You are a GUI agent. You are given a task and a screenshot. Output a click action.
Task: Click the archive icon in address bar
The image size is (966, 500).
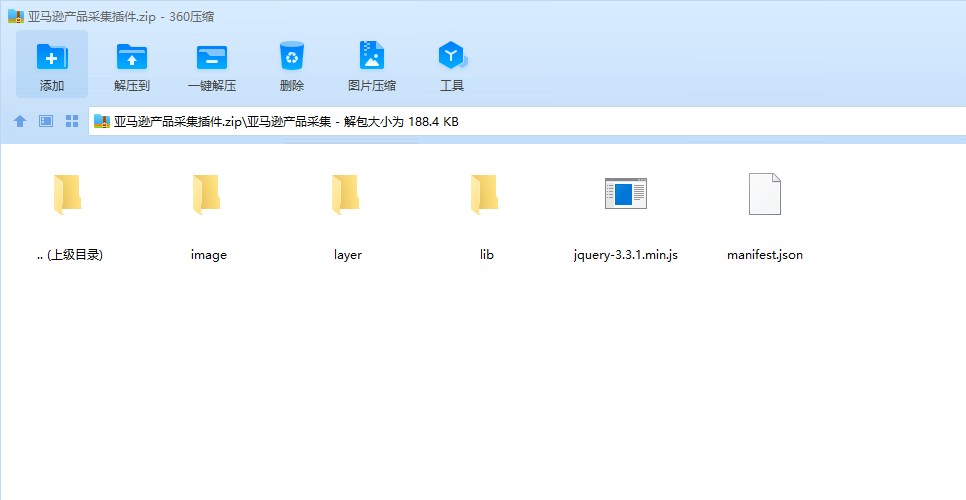pos(102,121)
